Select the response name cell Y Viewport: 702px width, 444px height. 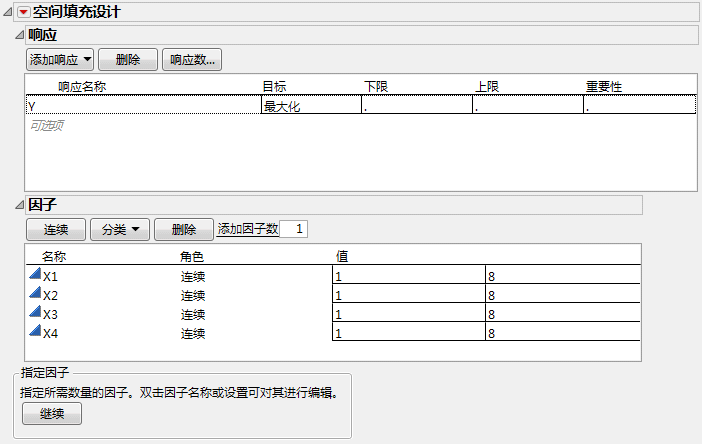click(143, 106)
